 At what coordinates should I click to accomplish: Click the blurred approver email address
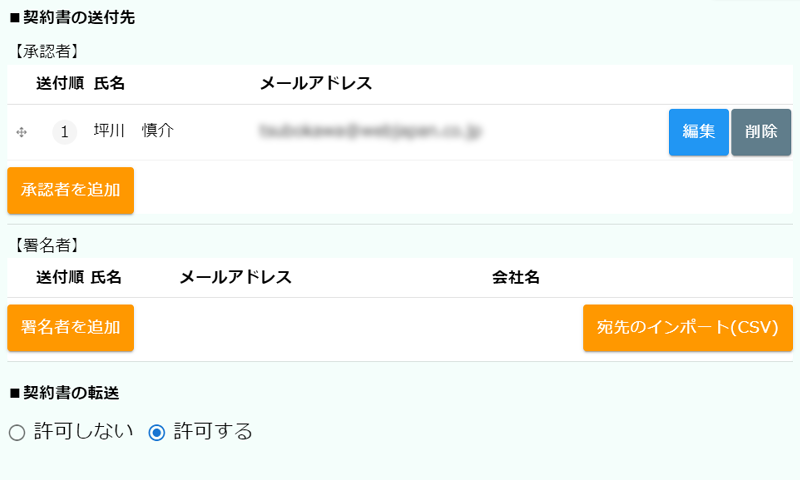coord(370,131)
